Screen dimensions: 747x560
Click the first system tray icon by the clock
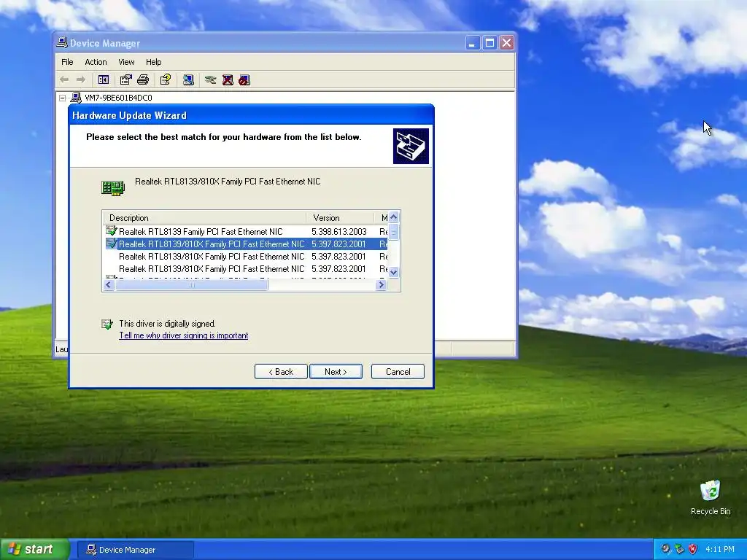(665, 550)
